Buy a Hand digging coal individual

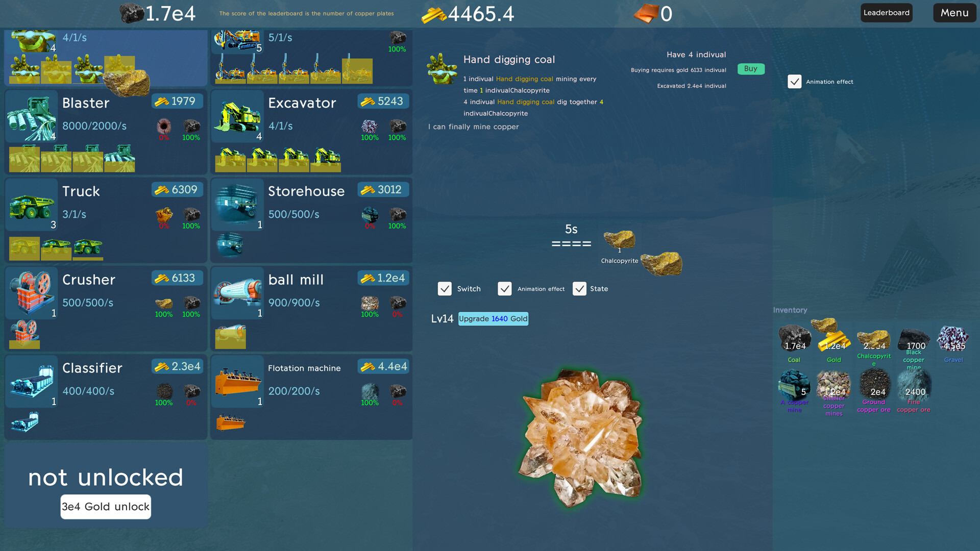751,69
